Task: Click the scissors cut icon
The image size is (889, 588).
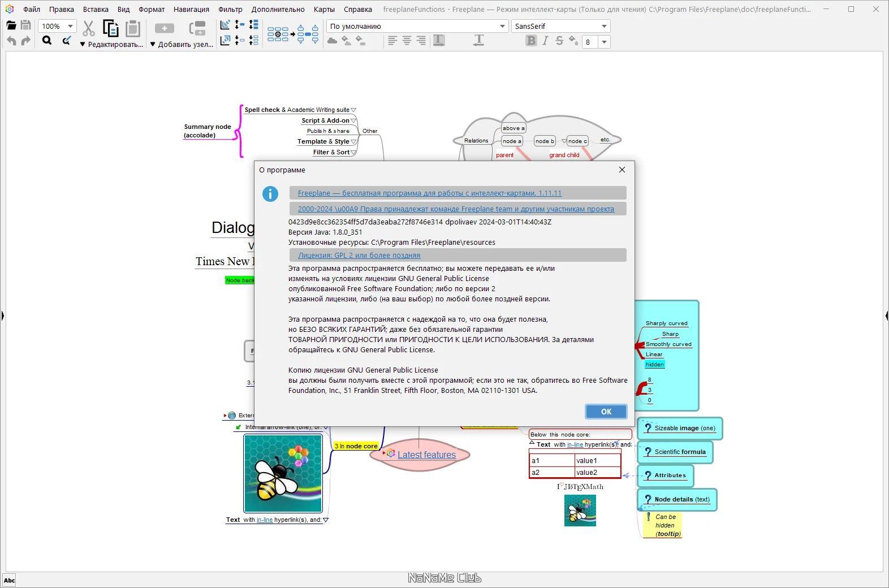Action: pyautogui.click(x=88, y=28)
